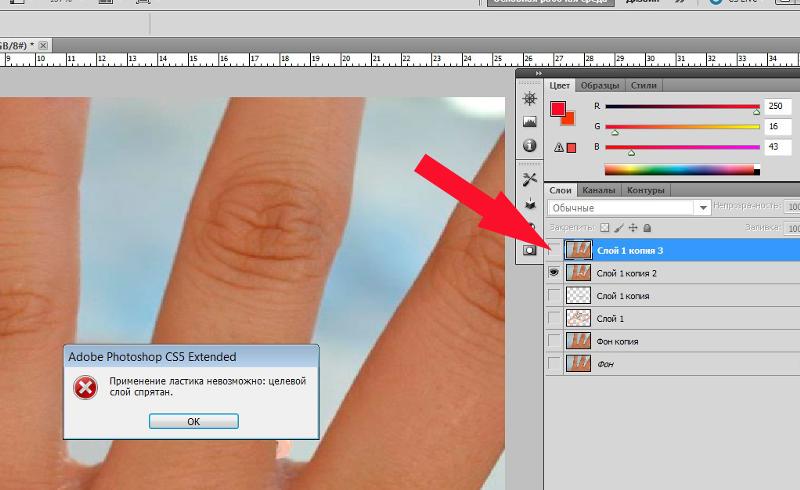Image resolution: width=800 pixels, height=490 pixels.
Task: Click the out-of-gamut warning triangle
Action: [559, 148]
